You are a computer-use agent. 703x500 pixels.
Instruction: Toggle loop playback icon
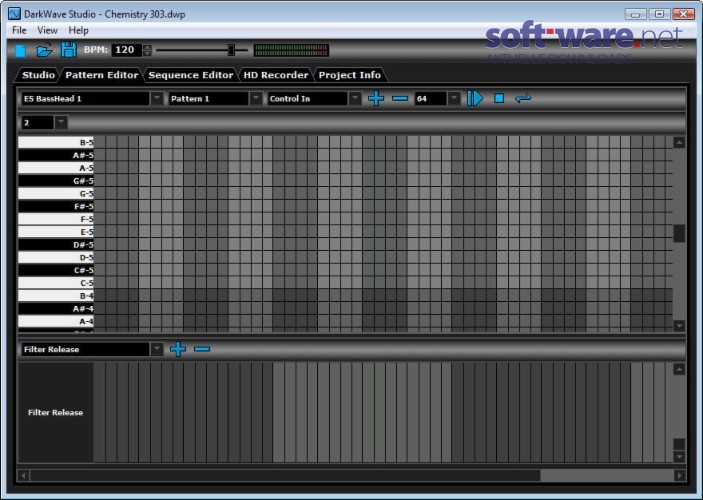pyautogui.click(x=523, y=98)
